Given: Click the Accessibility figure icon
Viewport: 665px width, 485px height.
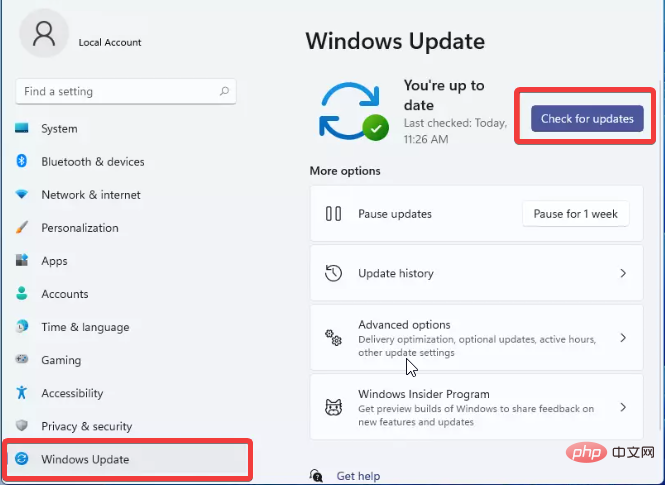Looking at the screenshot, I should point(22,393).
